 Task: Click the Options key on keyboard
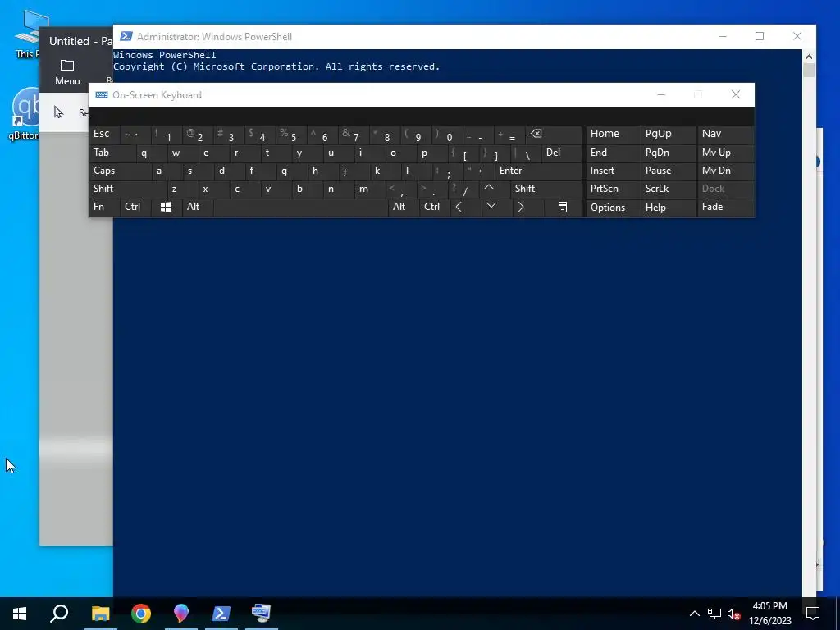(613, 208)
